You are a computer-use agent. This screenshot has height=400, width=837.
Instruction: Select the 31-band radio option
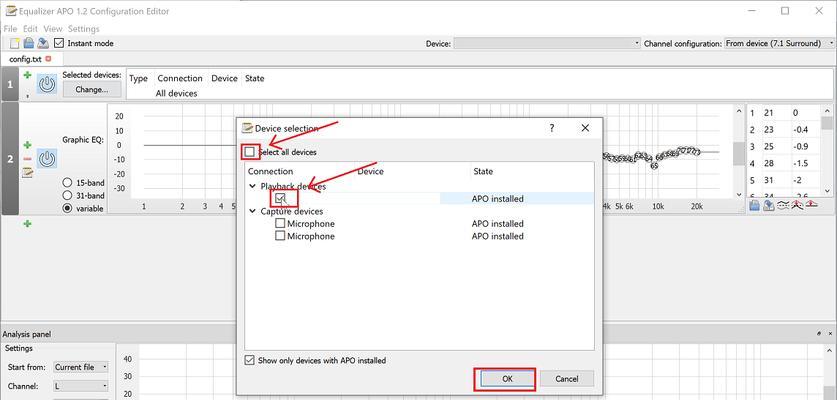67,195
